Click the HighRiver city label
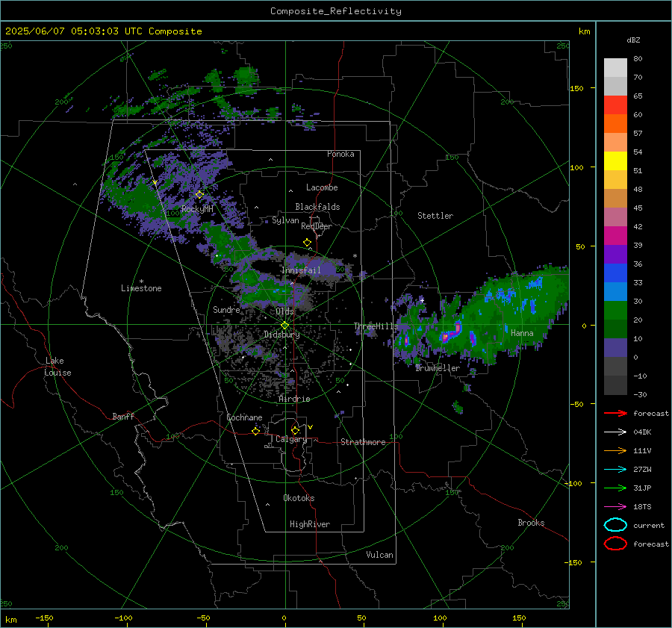Screen dimensions: 672x628 pos(310,524)
